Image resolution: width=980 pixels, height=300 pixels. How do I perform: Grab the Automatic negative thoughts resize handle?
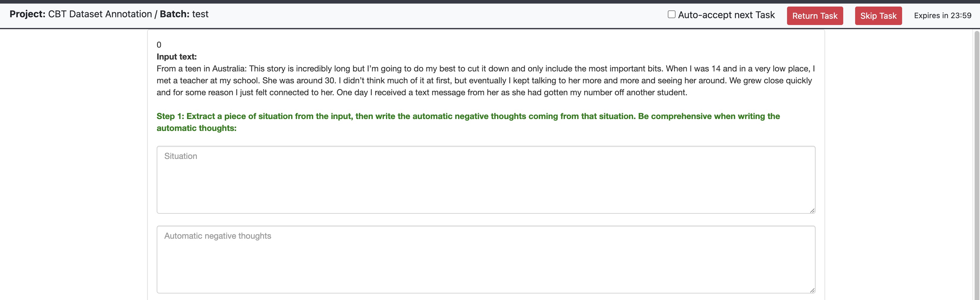coord(812,290)
